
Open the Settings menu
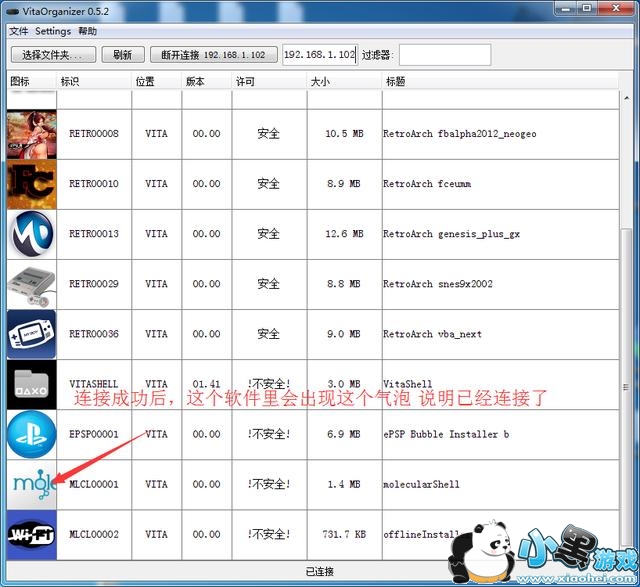pos(53,31)
